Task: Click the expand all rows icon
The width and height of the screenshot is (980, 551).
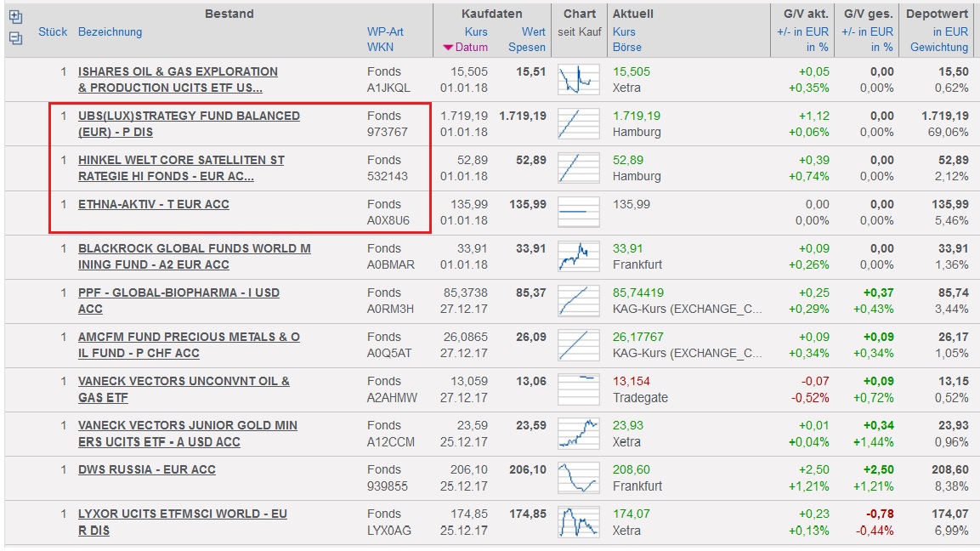Action: coord(15,16)
